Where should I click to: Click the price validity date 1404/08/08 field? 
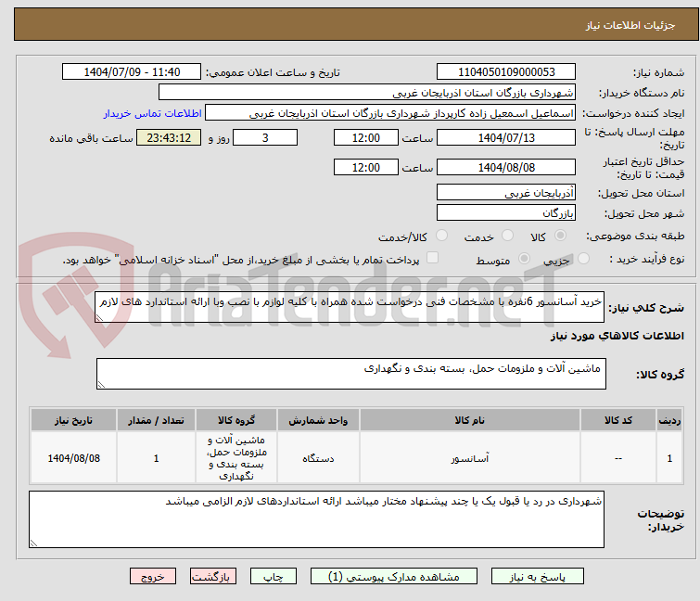click(506, 168)
